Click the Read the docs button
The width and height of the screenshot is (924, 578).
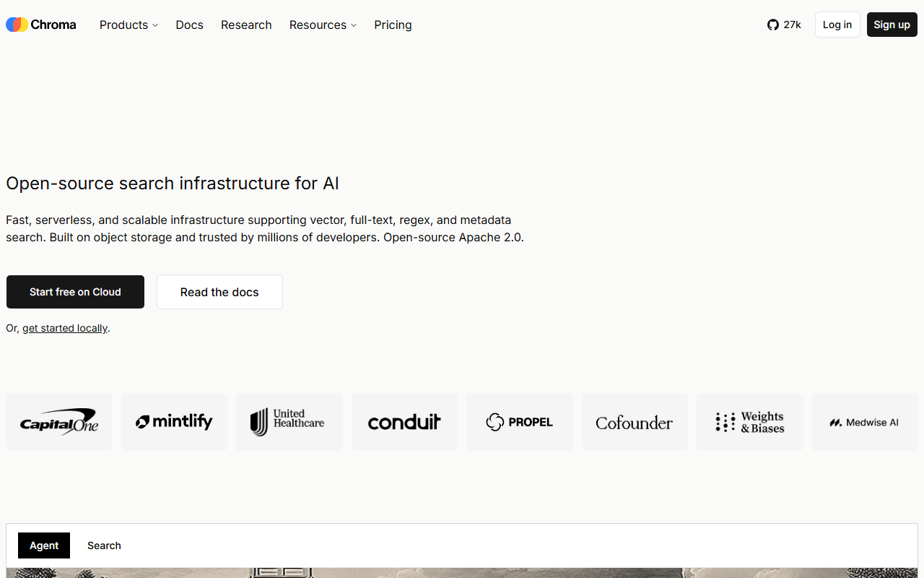pos(219,292)
